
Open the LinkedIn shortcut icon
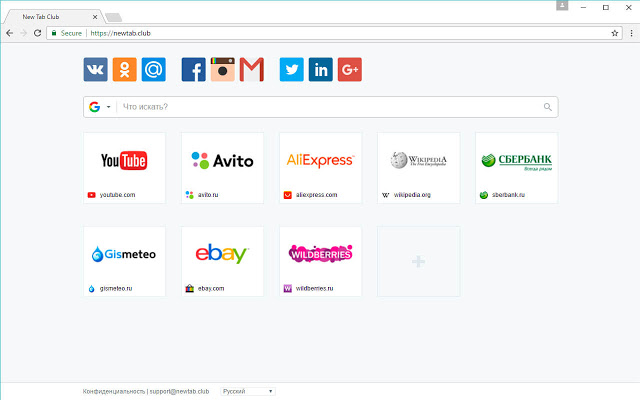tap(320, 69)
